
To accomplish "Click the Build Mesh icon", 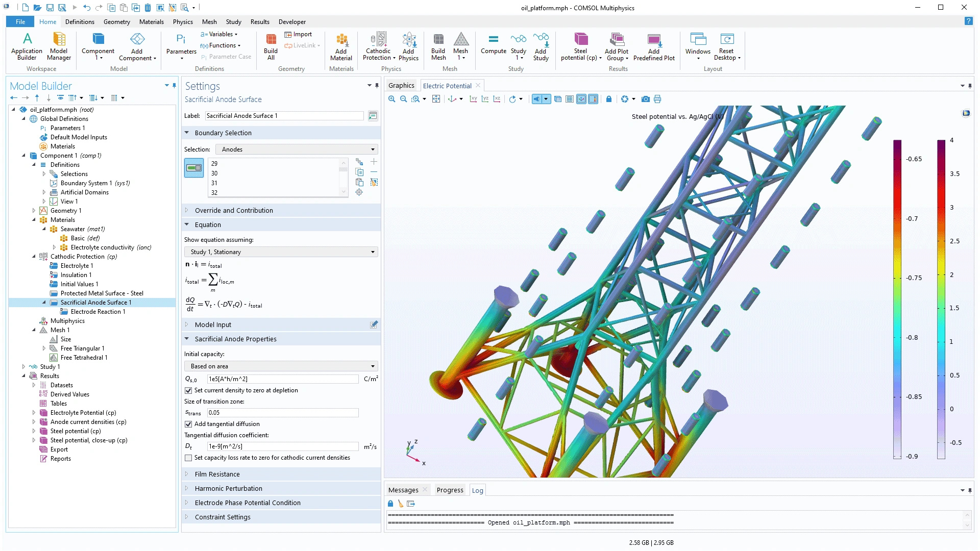I will pos(438,46).
